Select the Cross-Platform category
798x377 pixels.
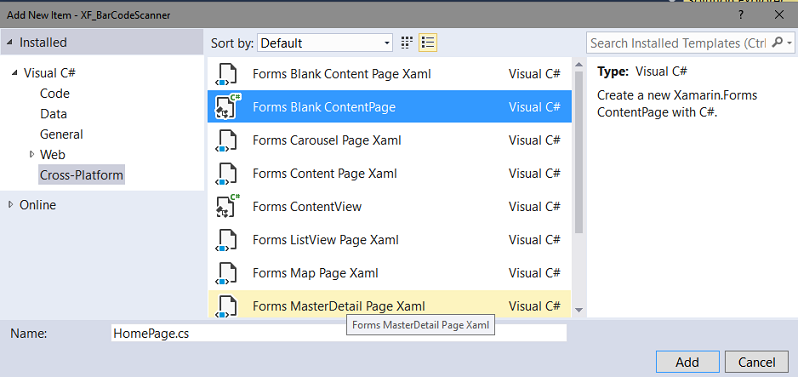point(81,175)
